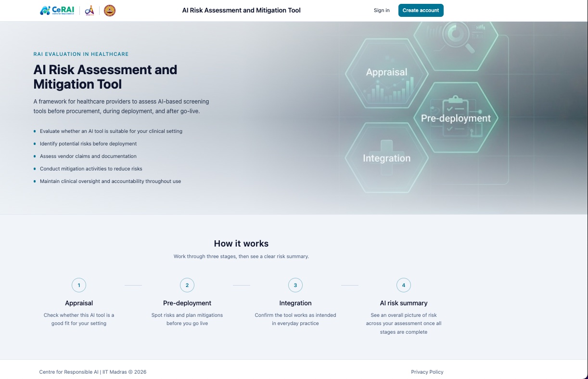The height and width of the screenshot is (379, 588).
Task: Click text 'See an overall picture of risk'
Action: pyautogui.click(x=404, y=324)
